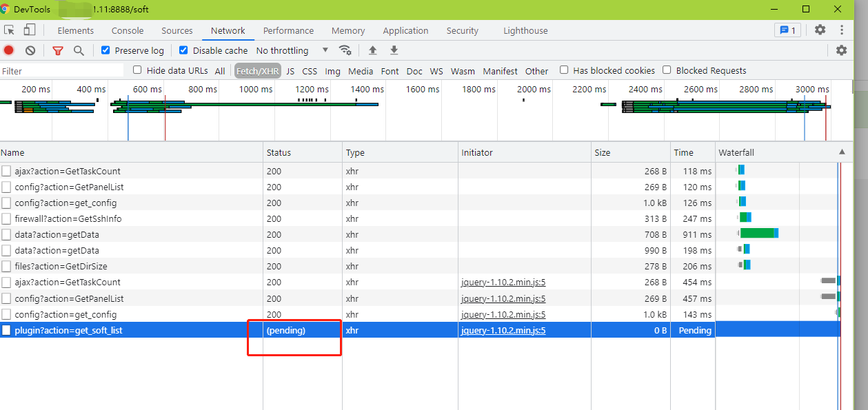The height and width of the screenshot is (410, 868).
Task: Open the Security tab
Action: tap(462, 30)
